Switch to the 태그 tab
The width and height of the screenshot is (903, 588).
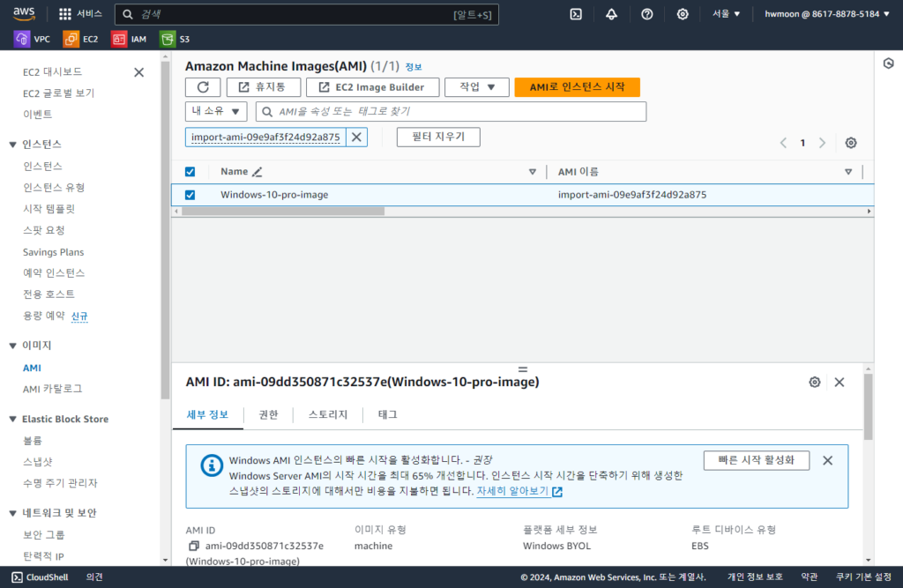388,414
